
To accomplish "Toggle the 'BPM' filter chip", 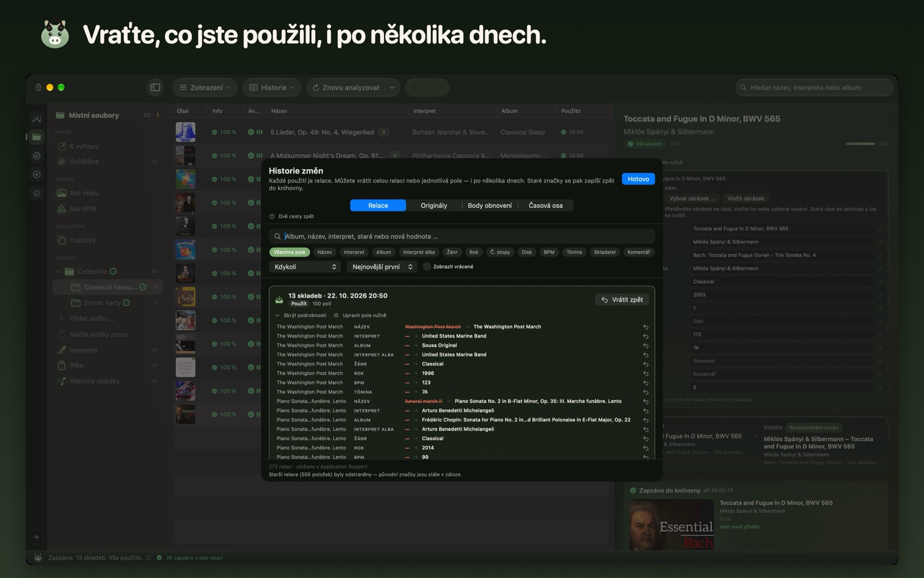I will coord(549,252).
